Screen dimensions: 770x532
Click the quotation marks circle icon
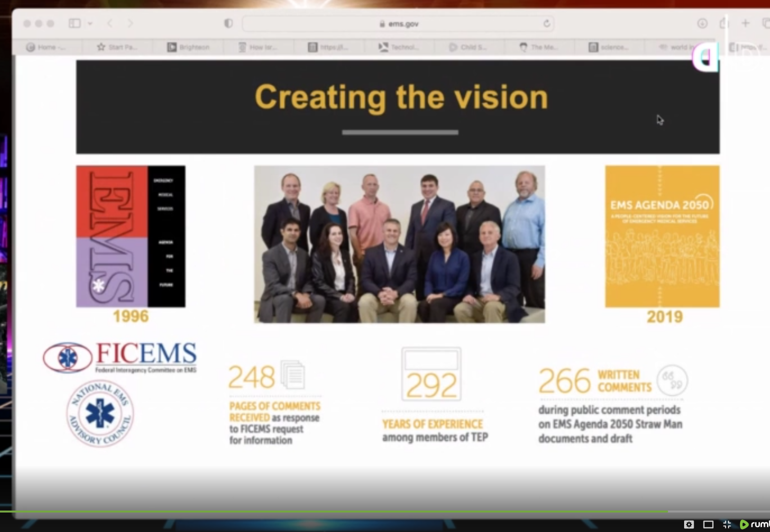[672, 380]
